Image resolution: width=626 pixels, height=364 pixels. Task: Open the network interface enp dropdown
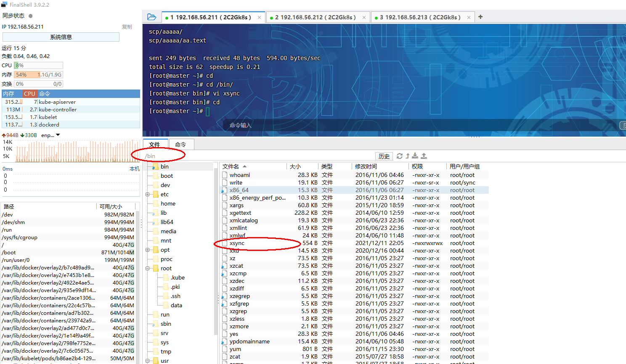[x=58, y=135]
